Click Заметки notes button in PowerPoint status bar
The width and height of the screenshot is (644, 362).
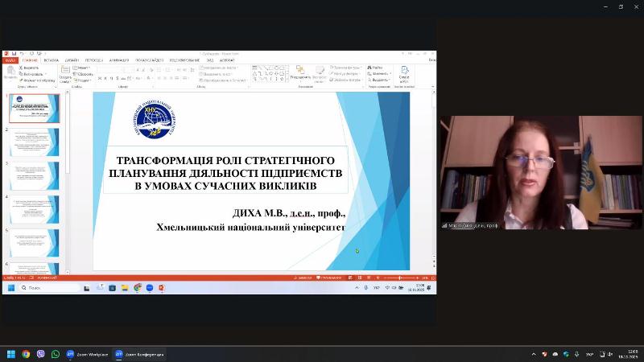pyautogui.click(x=303, y=278)
